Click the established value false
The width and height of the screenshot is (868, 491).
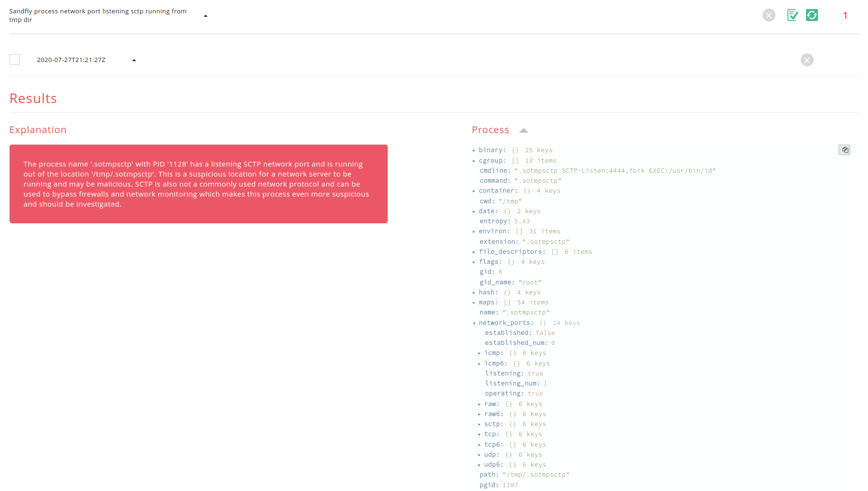[x=545, y=333]
